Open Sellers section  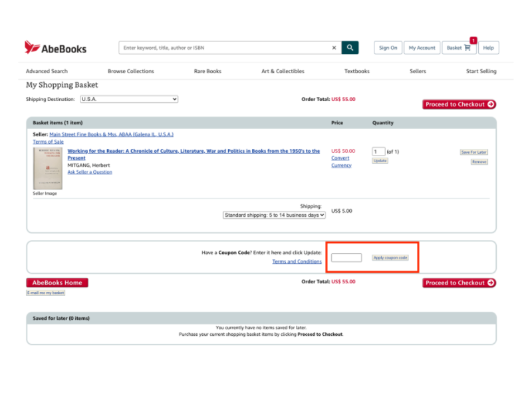(x=418, y=71)
